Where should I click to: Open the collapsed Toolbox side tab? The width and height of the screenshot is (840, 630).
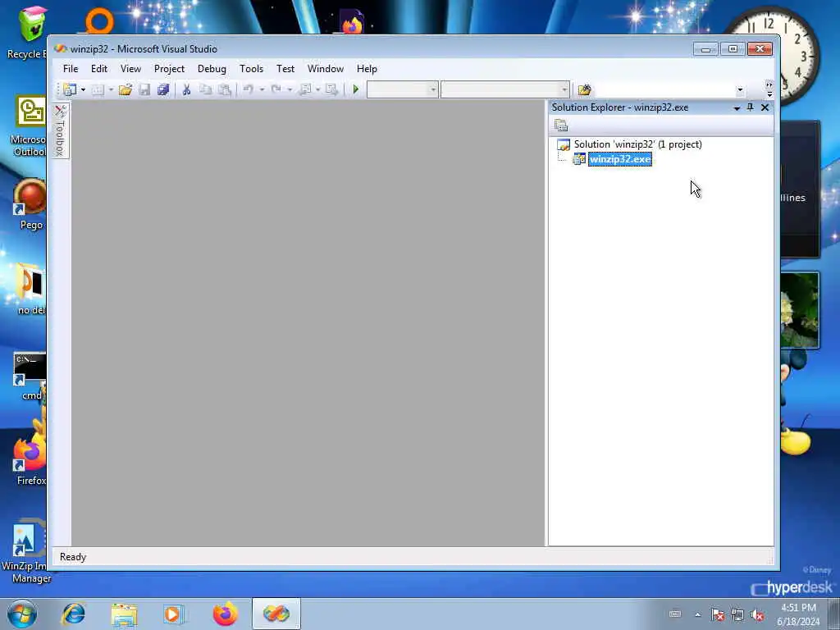pyautogui.click(x=61, y=130)
